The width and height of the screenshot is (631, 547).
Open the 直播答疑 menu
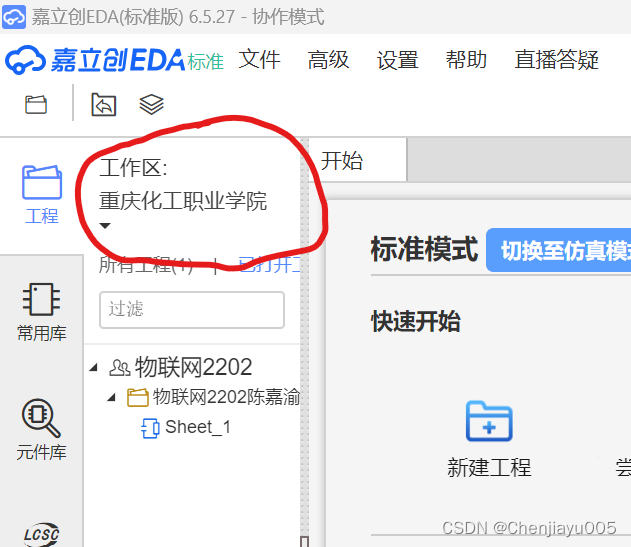tap(557, 60)
